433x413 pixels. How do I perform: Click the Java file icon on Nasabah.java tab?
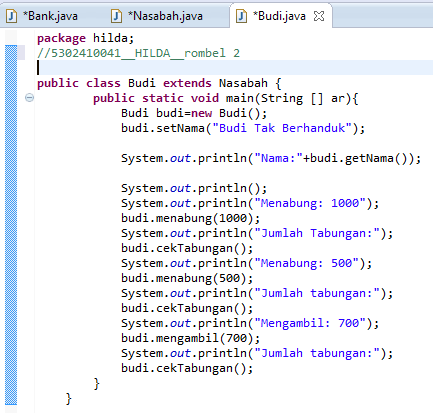click(x=116, y=16)
